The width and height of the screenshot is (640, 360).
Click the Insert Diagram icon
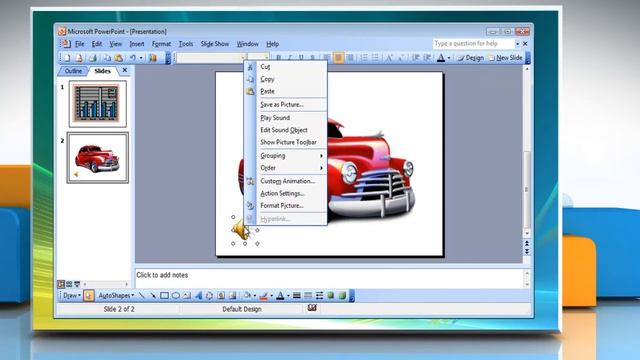(x=209, y=296)
